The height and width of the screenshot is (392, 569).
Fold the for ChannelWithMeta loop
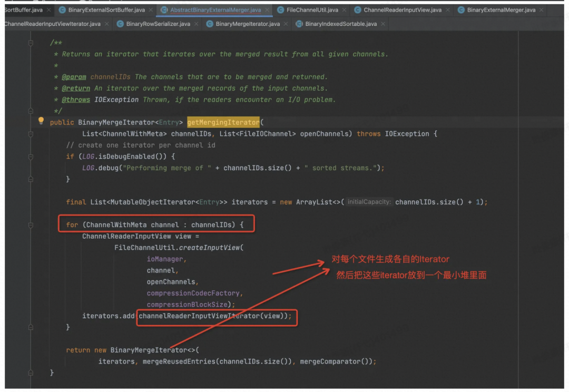point(31,225)
